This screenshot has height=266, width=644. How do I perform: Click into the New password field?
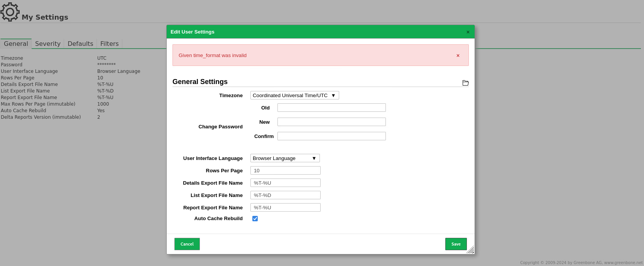coord(331,122)
